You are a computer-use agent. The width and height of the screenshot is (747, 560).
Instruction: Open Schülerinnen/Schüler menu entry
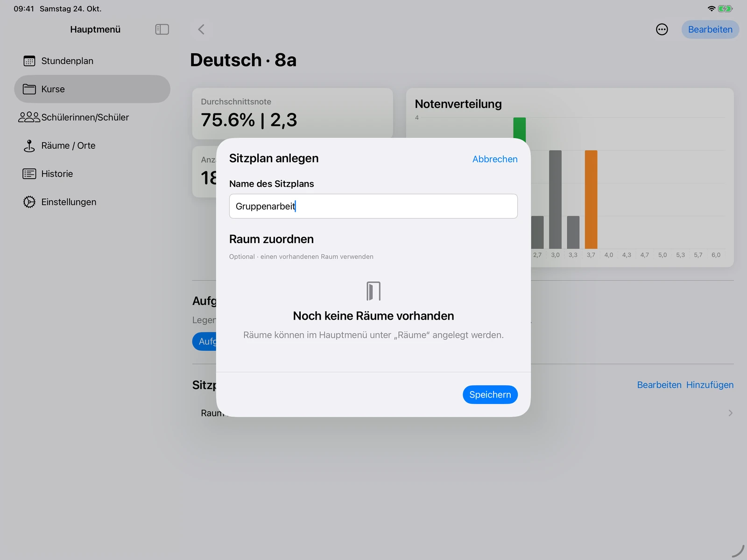[x=92, y=117]
